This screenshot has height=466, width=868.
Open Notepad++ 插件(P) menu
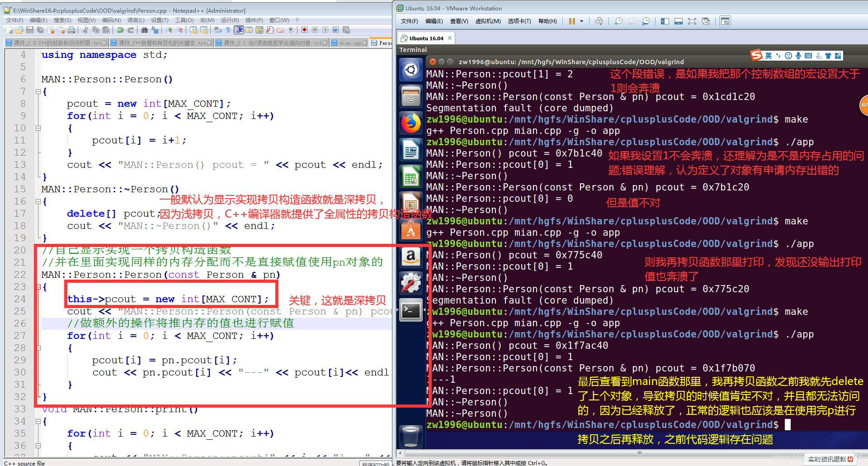click(254, 20)
